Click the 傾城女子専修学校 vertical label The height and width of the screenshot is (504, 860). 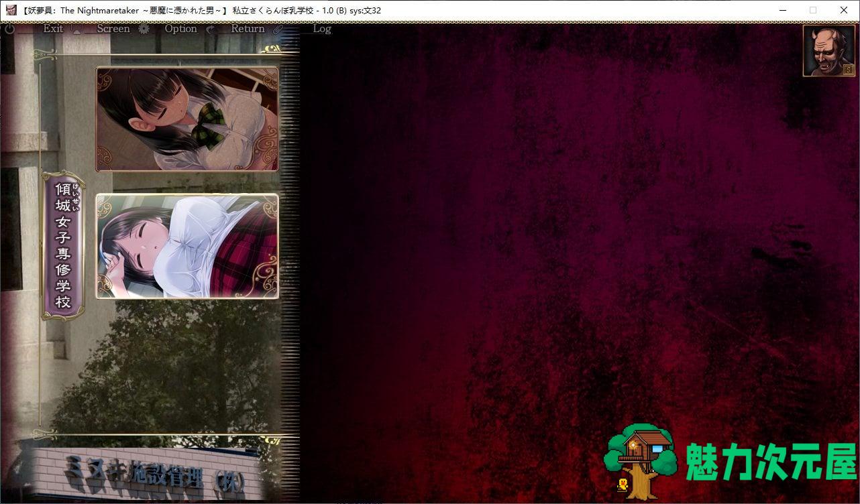point(63,246)
